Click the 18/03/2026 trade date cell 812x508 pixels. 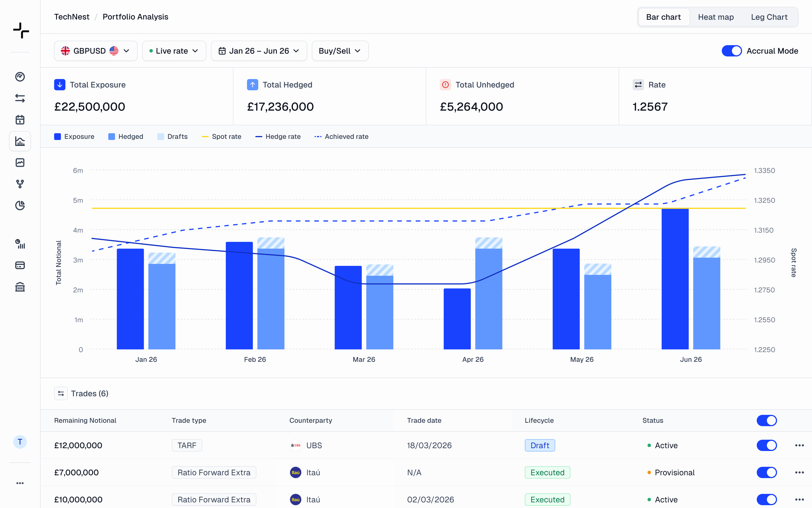pos(429,446)
